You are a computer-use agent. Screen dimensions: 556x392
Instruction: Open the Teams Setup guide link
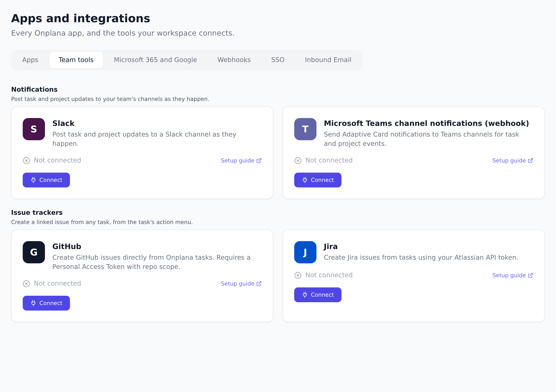(x=513, y=161)
